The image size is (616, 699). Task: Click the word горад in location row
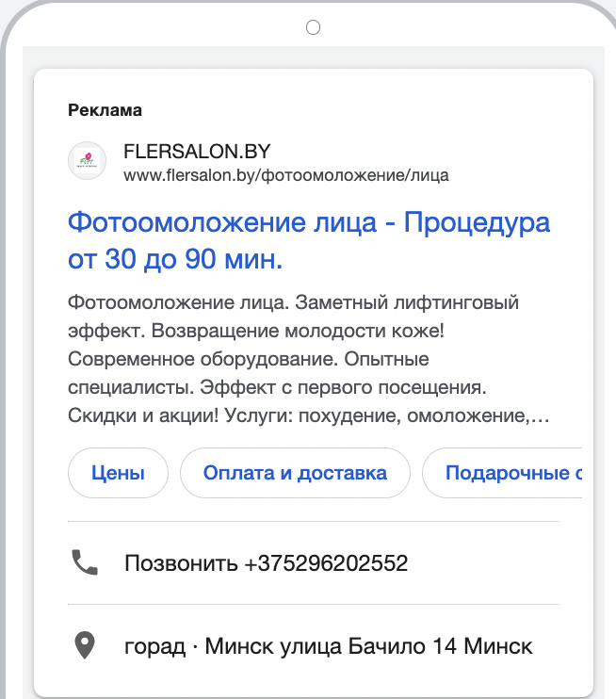click(x=154, y=647)
